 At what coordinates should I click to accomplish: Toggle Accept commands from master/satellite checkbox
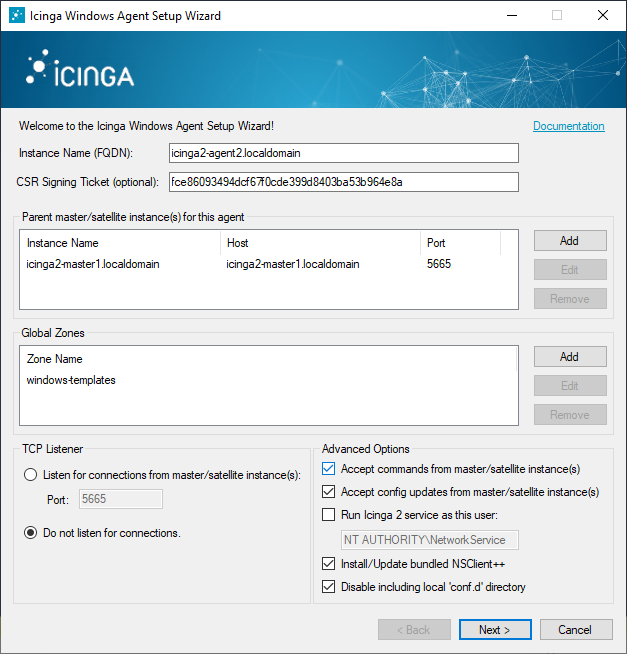(328, 469)
